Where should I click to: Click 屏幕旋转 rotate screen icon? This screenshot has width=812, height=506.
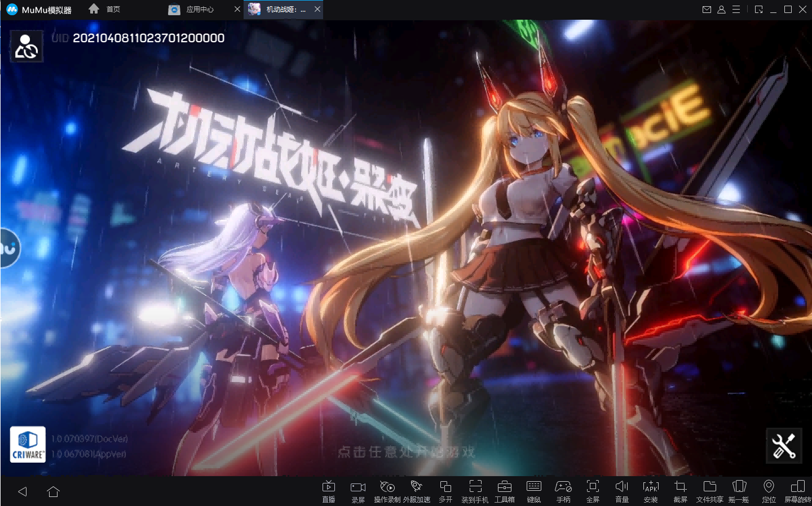click(798, 491)
